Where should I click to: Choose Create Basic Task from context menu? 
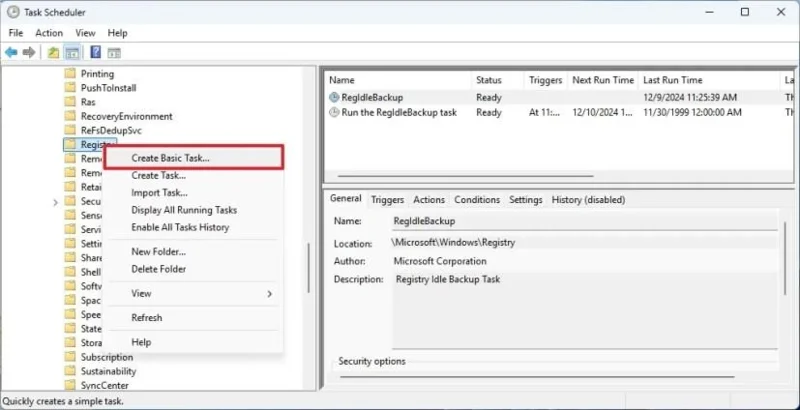pos(193,158)
